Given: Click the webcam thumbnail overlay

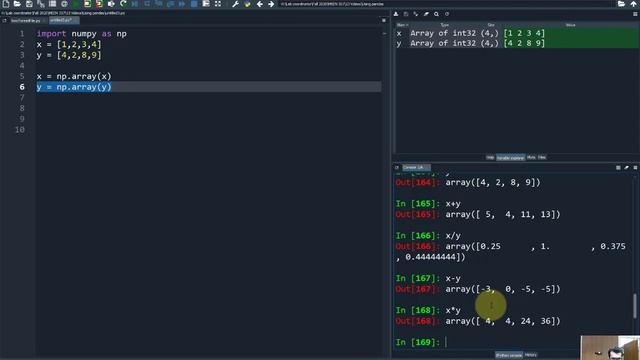Looking at the screenshot, I should click(x=610, y=348).
